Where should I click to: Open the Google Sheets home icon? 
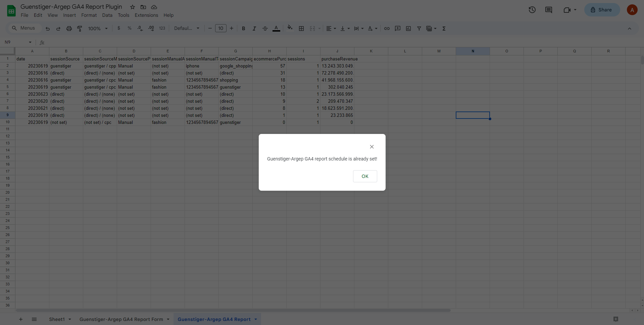coord(11,11)
